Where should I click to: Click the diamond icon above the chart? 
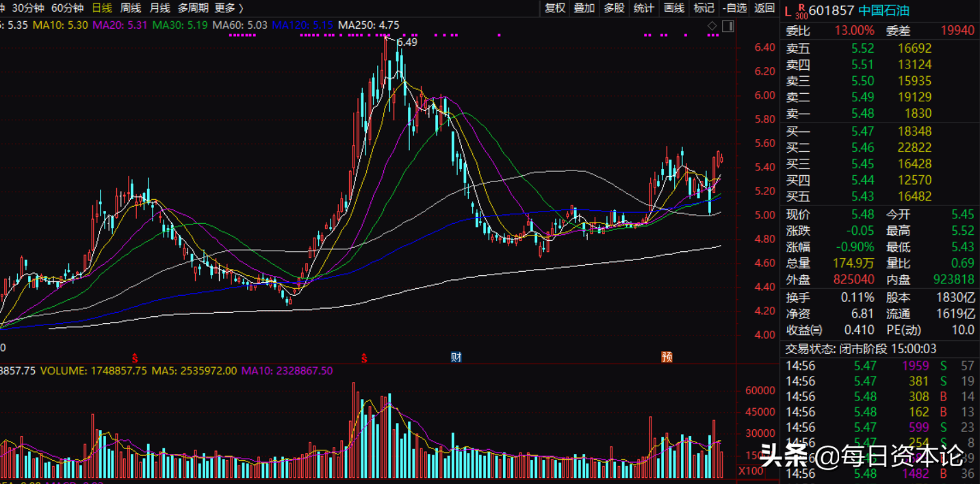click(x=712, y=26)
